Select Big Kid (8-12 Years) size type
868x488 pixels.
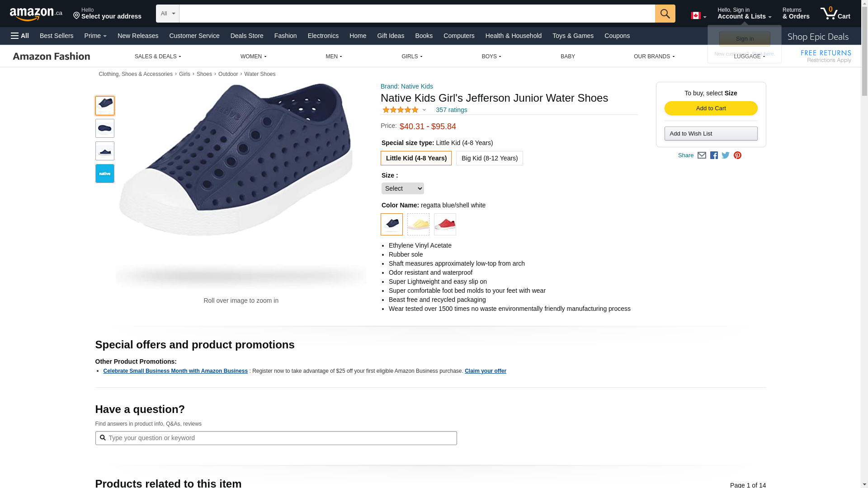[489, 158]
